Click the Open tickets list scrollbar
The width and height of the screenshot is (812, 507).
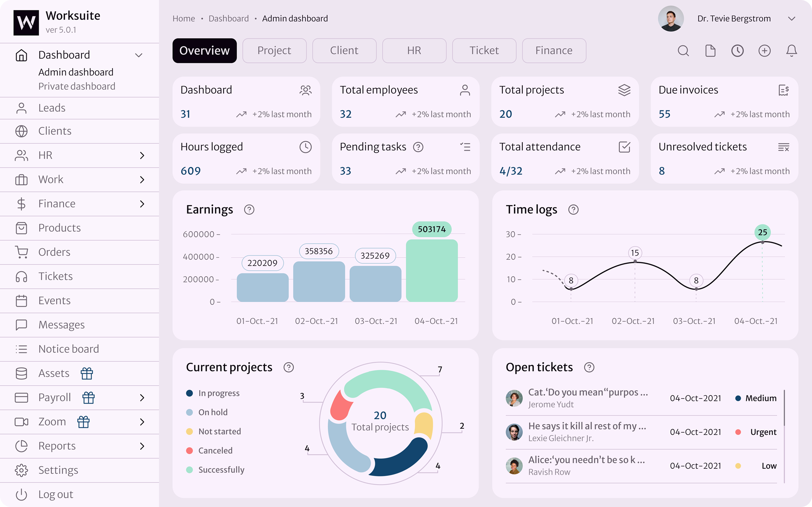tap(784, 408)
